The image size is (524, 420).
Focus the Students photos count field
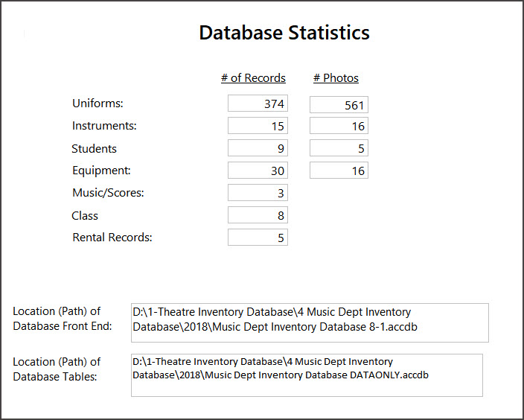pyautogui.click(x=339, y=149)
